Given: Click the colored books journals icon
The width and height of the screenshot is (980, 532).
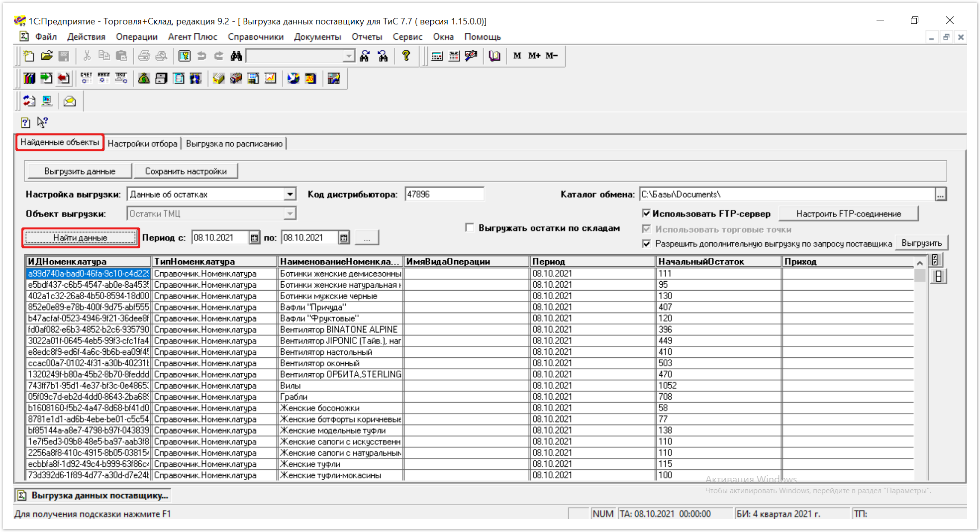Looking at the screenshot, I should 29,78.
